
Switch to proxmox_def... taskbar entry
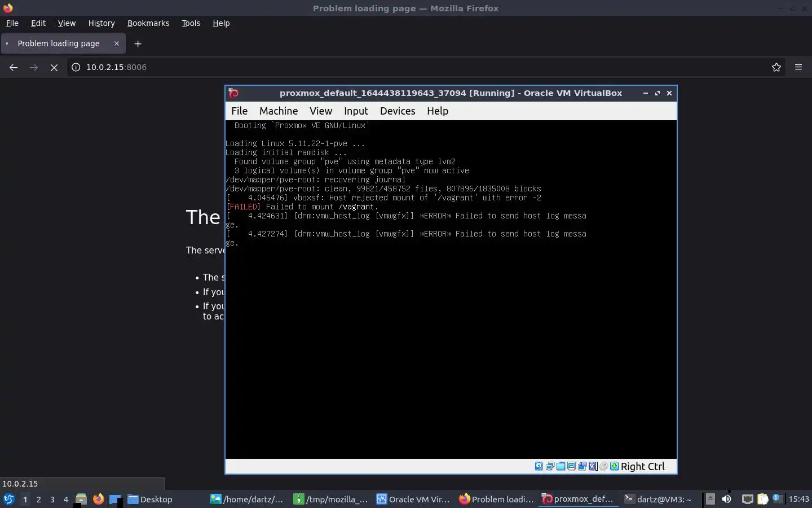tap(579, 499)
